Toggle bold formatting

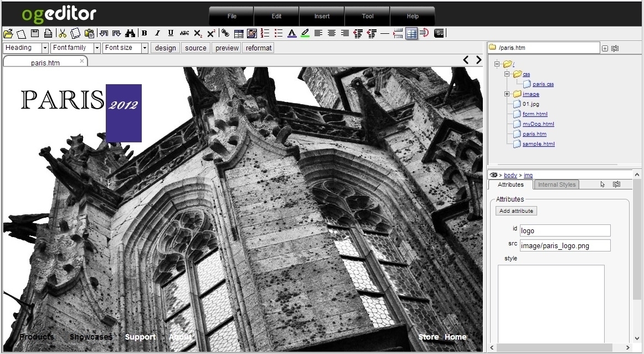point(144,33)
